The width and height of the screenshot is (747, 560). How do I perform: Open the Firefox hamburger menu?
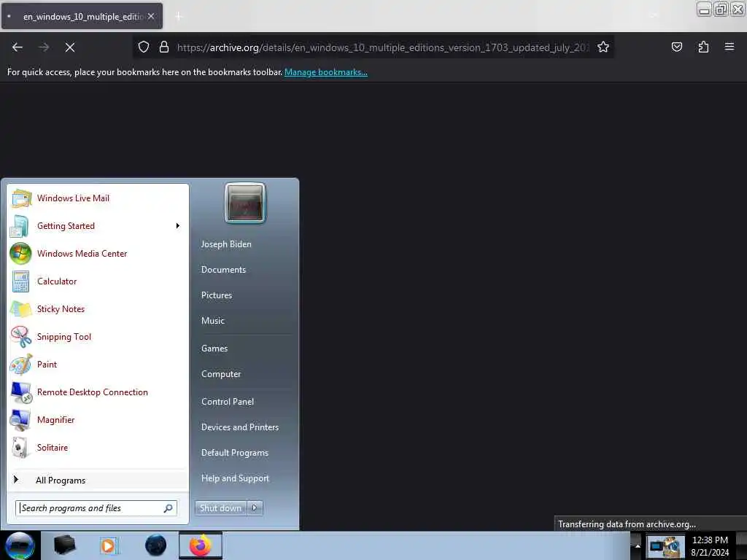coord(729,47)
